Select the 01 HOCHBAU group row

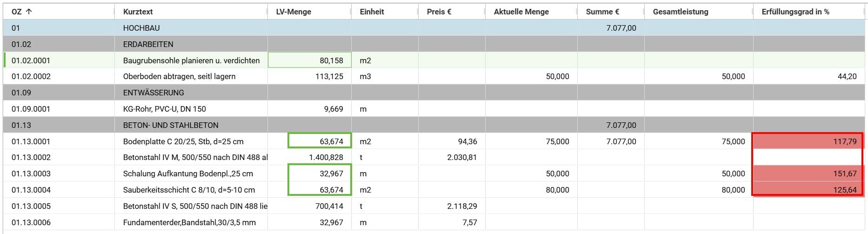click(141, 28)
